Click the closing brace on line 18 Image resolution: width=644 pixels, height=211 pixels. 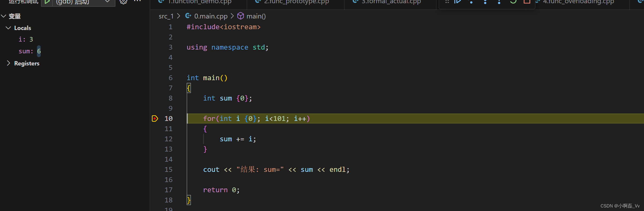[189, 200]
